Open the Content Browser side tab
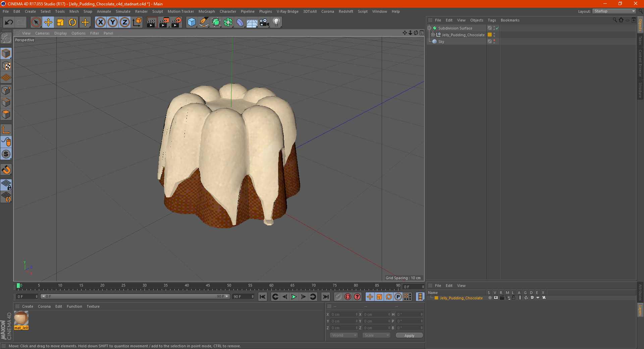This screenshot has height=349, width=644. 640,63
